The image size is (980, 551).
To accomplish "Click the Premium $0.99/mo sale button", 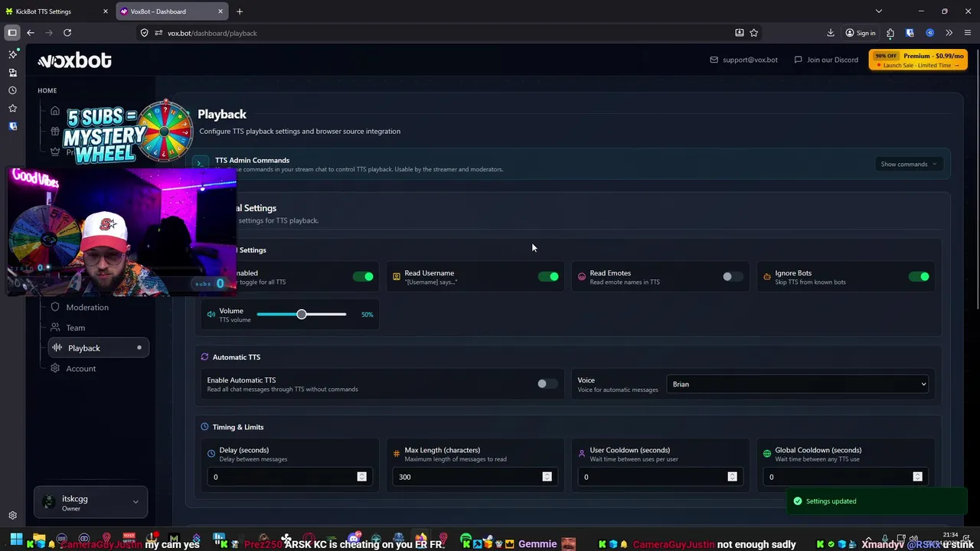I will (x=918, y=60).
